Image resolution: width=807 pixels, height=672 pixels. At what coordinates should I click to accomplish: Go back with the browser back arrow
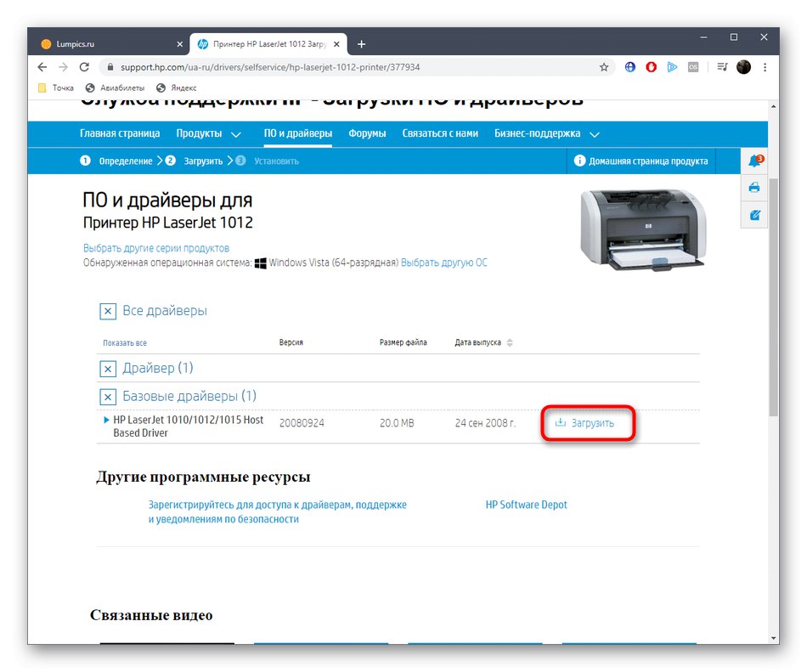point(42,67)
